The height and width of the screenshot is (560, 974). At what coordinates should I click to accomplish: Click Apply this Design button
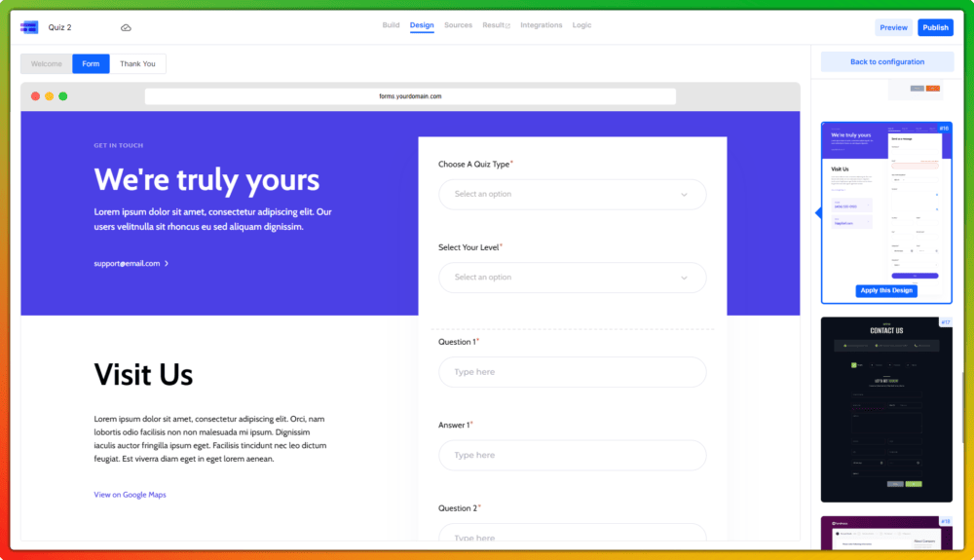point(885,290)
